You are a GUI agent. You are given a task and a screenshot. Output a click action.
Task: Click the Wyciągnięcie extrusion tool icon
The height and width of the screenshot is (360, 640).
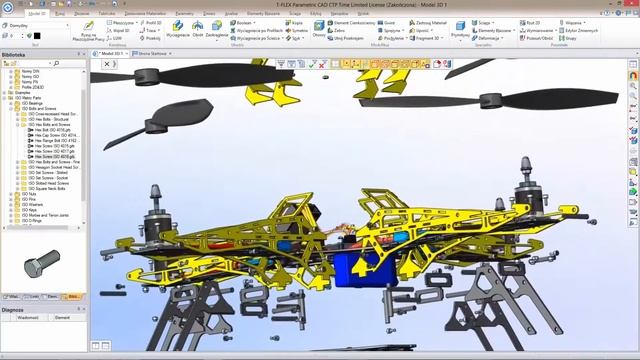click(x=178, y=29)
